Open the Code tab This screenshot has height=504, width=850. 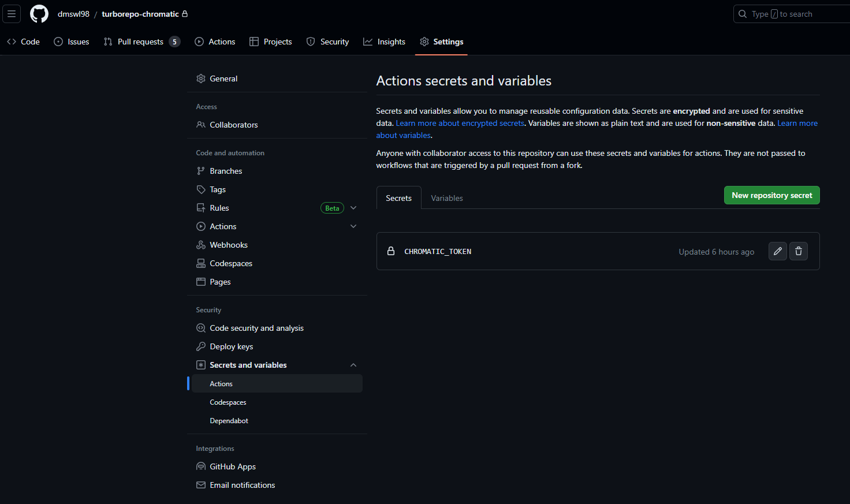24,42
